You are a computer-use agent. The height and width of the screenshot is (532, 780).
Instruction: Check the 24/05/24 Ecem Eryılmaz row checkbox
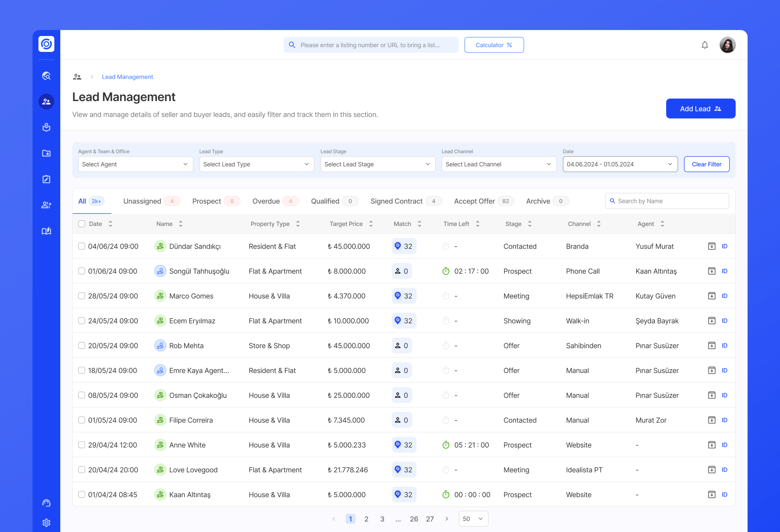tap(81, 321)
